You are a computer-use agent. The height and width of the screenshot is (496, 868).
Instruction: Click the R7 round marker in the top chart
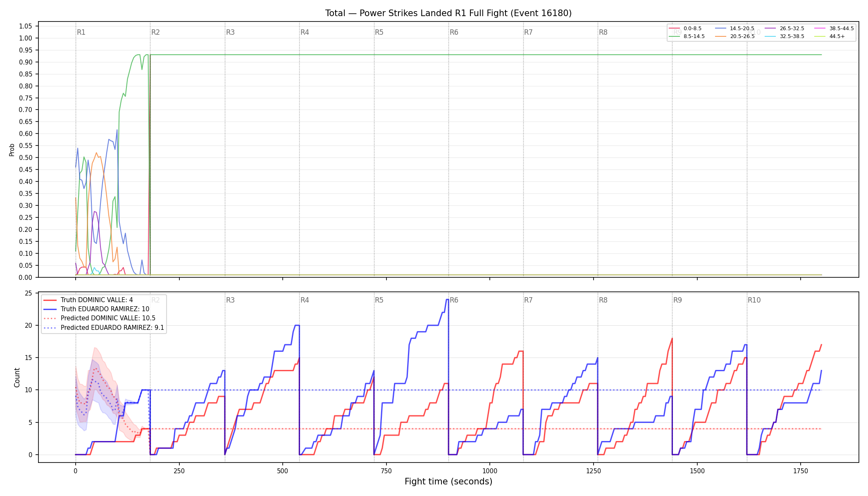pos(528,32)
